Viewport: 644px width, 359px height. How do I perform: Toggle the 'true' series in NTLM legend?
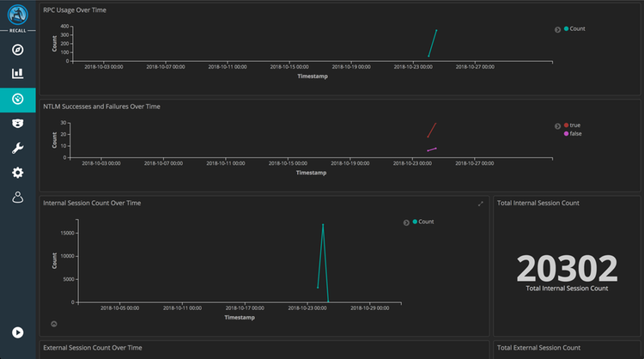(574, 125)
